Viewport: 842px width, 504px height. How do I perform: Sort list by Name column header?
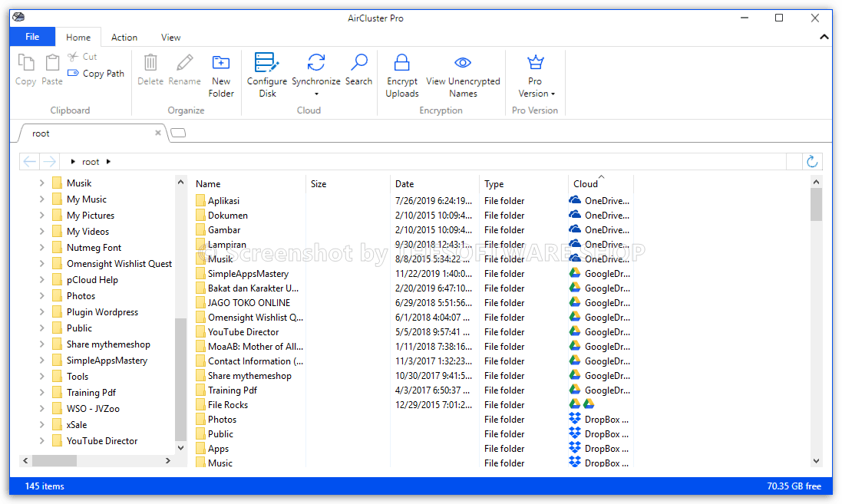pos(208,184)
